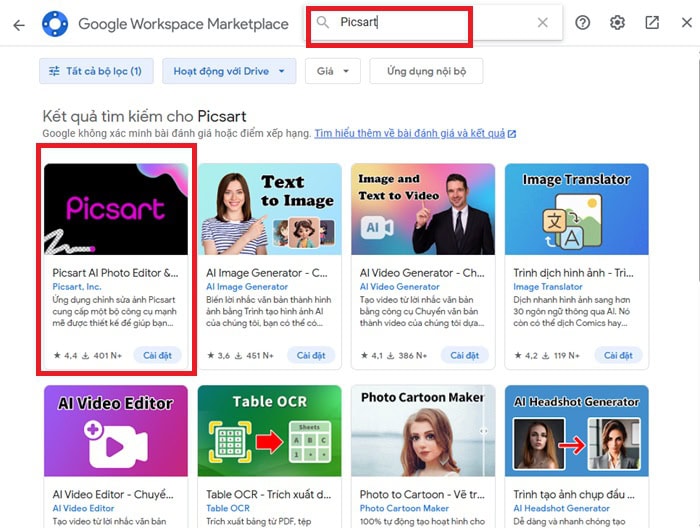Viewport: 700px width, 528px height.
Task: Expand the Hoạt động với Drive dropdown
Action: click(x=229, y=71)
